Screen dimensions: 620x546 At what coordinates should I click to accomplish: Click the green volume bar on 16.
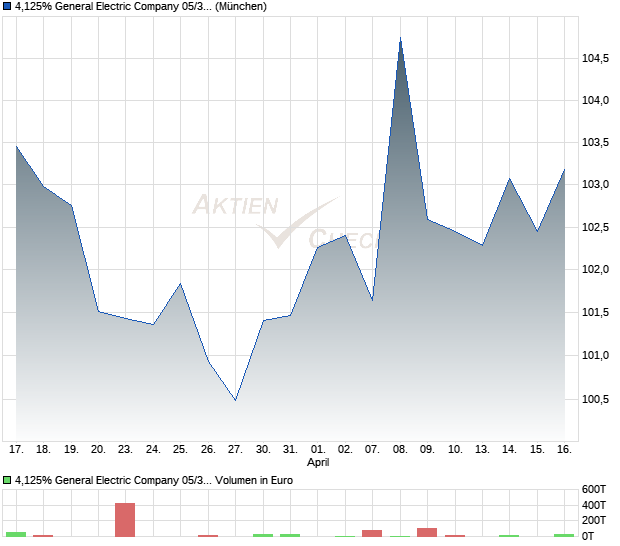coord(564,535)
